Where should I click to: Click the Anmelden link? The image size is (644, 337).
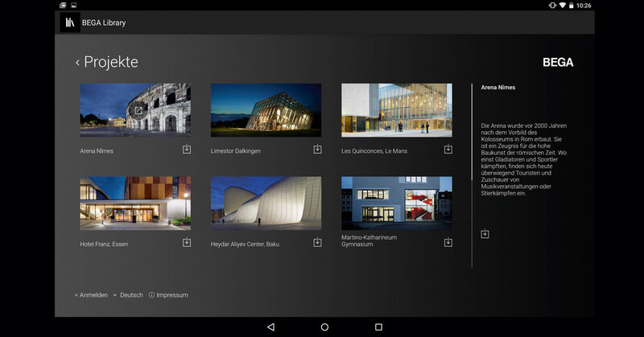pyautogui.click(x=91, y=294)
